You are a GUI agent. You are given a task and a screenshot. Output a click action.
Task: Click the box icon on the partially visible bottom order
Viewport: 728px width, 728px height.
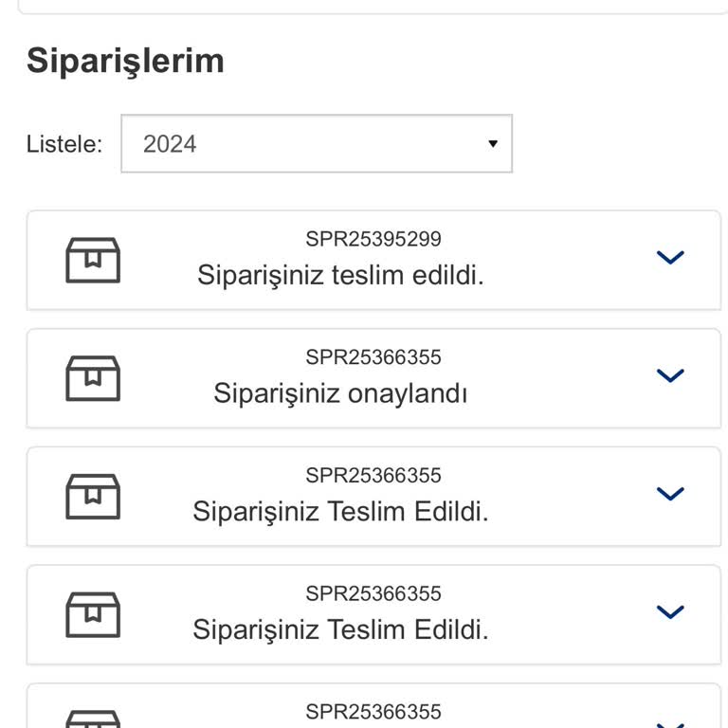pos(93,720)
